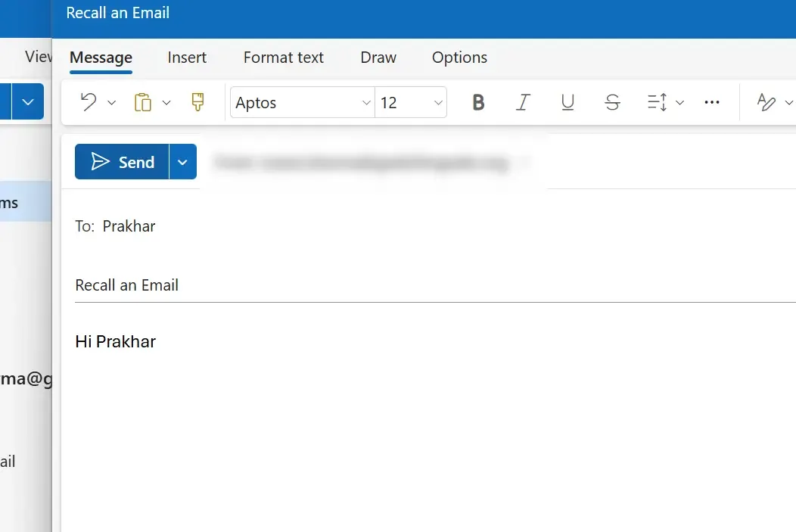
Task: Select the Format Painter brush icon
Action: click(197, 102)
